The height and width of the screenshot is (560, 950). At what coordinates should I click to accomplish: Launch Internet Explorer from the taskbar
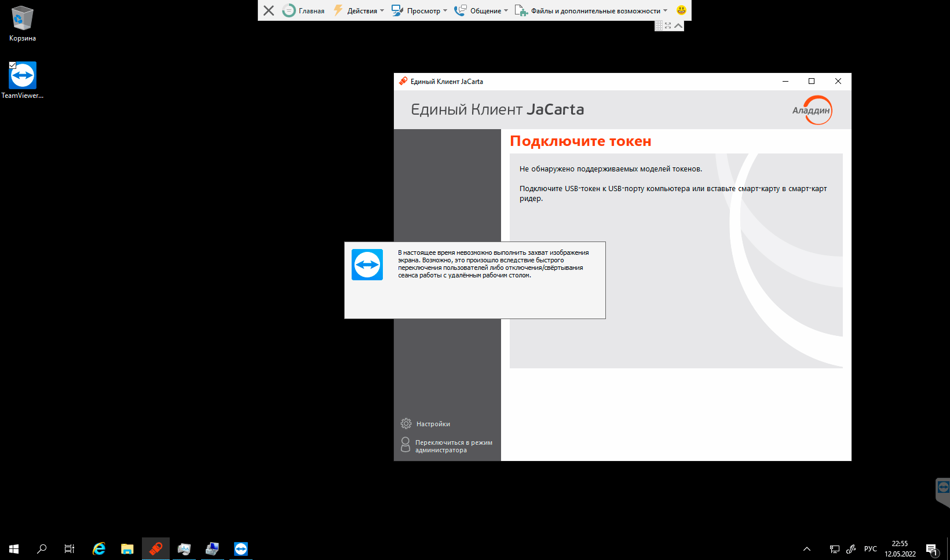[x=99, y=548]
